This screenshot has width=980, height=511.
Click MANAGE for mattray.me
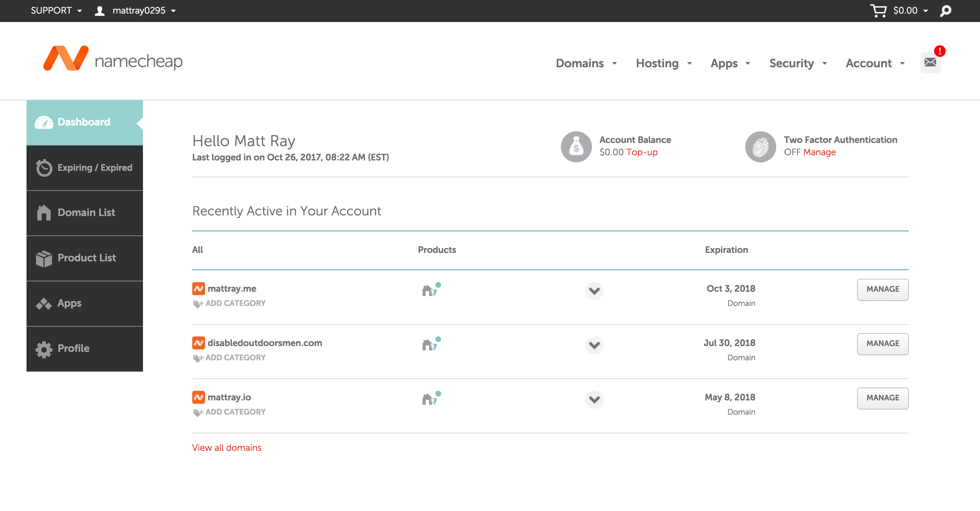coord(883,289)
